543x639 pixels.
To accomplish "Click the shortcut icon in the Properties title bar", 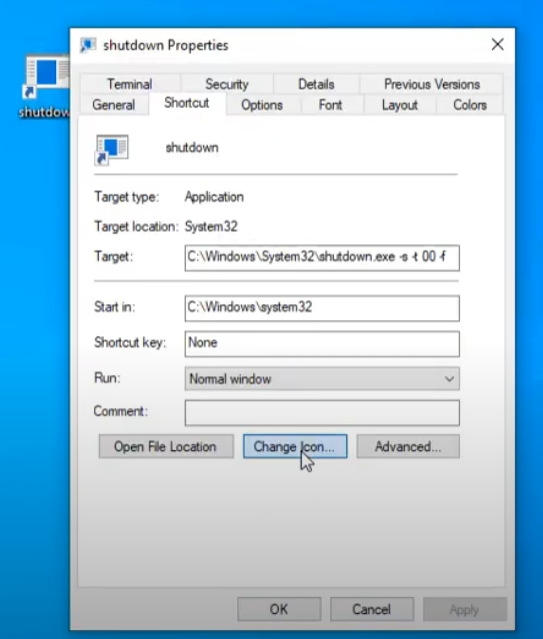I will [x=88, y=45].
